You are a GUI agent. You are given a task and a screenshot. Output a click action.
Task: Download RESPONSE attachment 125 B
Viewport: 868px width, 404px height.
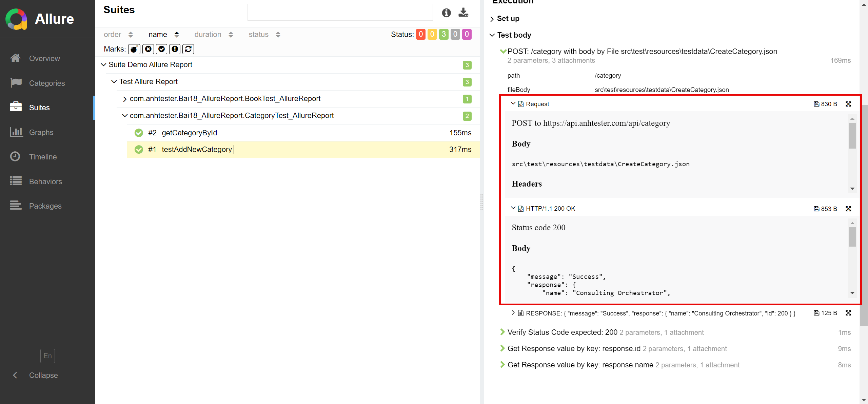(x=825, y=313)
